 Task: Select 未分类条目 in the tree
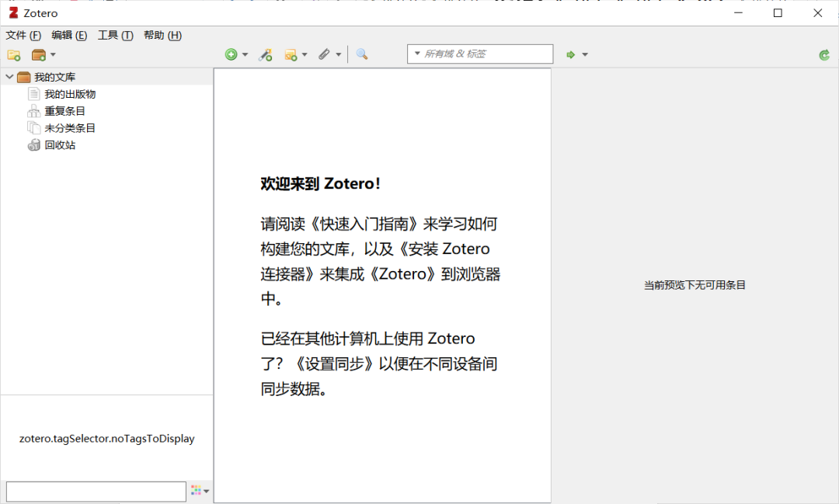click(x=70, y=128)
